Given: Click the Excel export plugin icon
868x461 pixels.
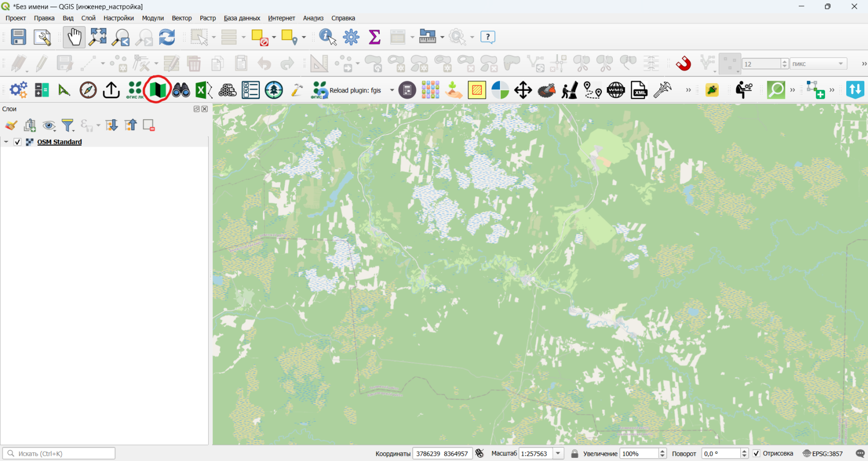Looking at the screenshot, I should pyautogui.click(x=204, y=90).
